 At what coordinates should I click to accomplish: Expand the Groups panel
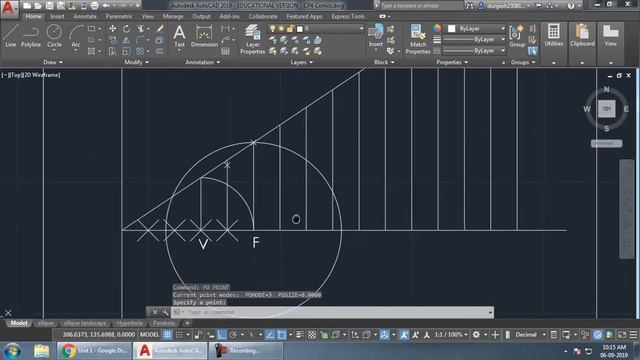tap(523, 62)
